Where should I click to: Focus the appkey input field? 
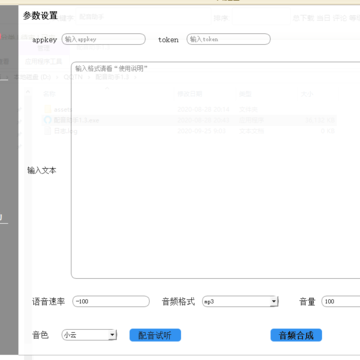pyautogui.click(x=104, y=39)
